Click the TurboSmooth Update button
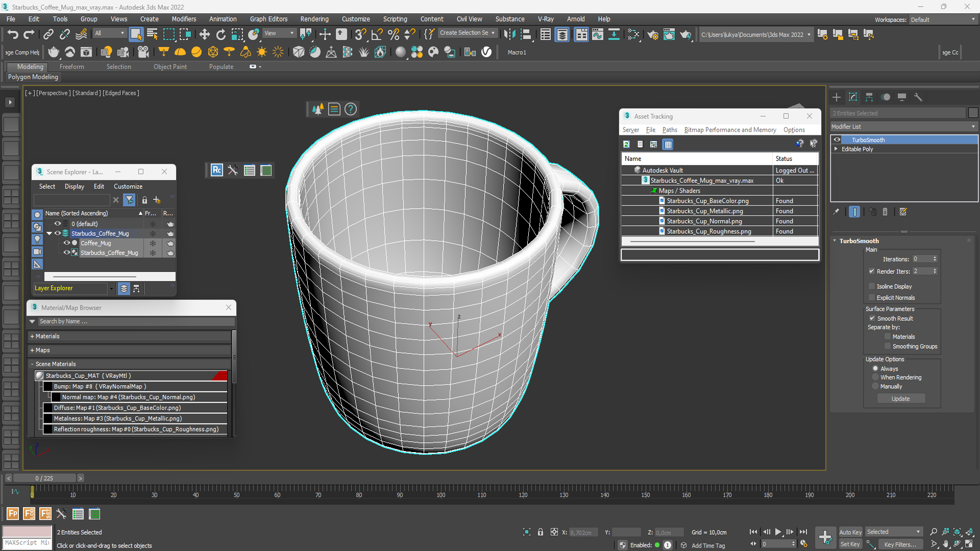980x551 pixels. pyautogui.click(x=900, y=399)
